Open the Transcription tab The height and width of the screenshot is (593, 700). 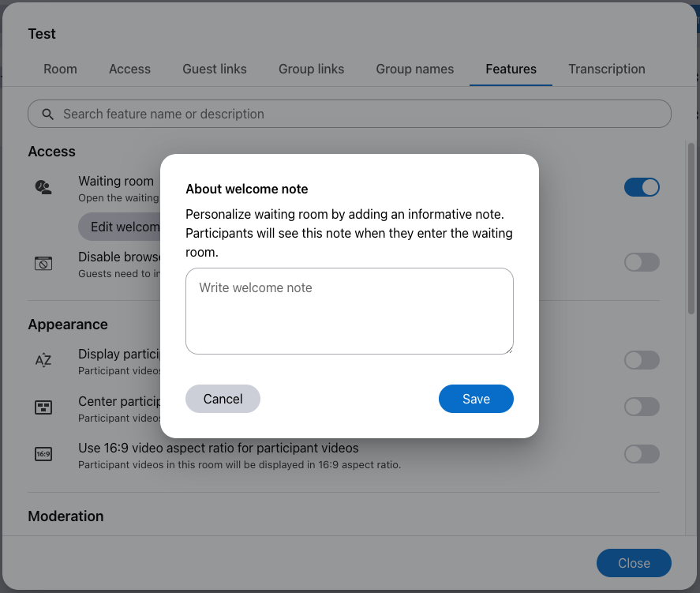(606, 69)
